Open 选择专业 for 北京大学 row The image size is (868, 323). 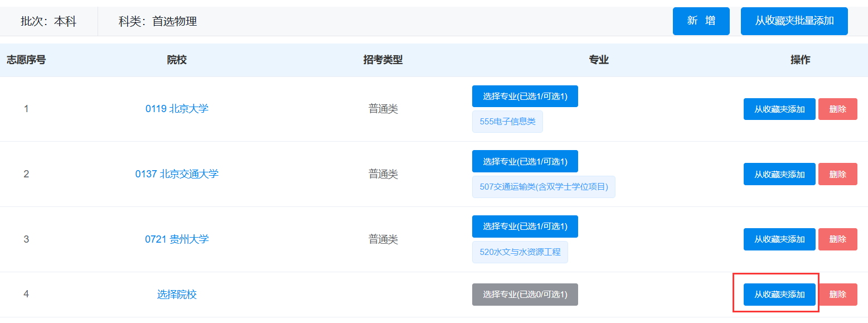[x=525, y=97]
